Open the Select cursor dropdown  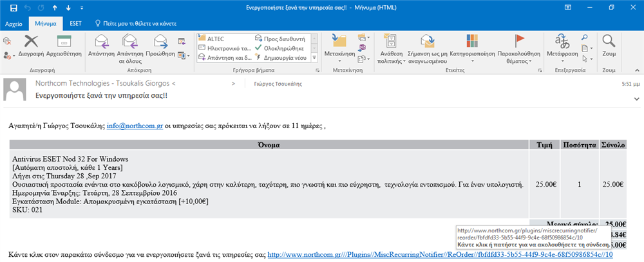(587, 59)
